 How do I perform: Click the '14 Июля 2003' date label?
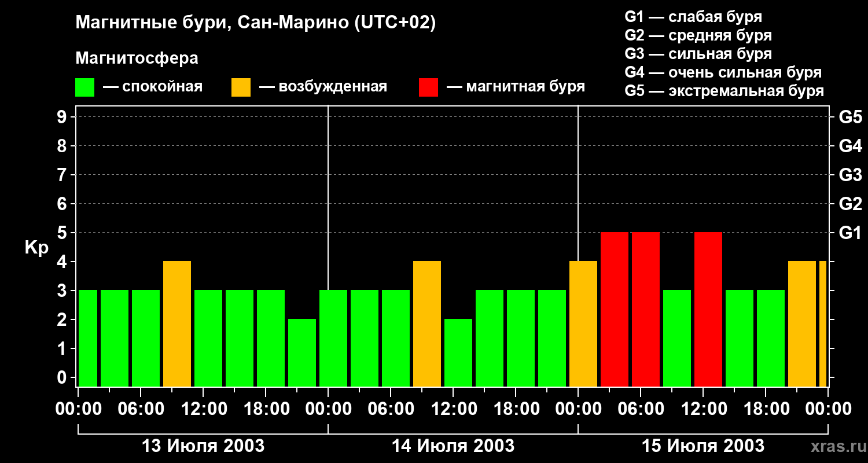click(x=453, y=446)
